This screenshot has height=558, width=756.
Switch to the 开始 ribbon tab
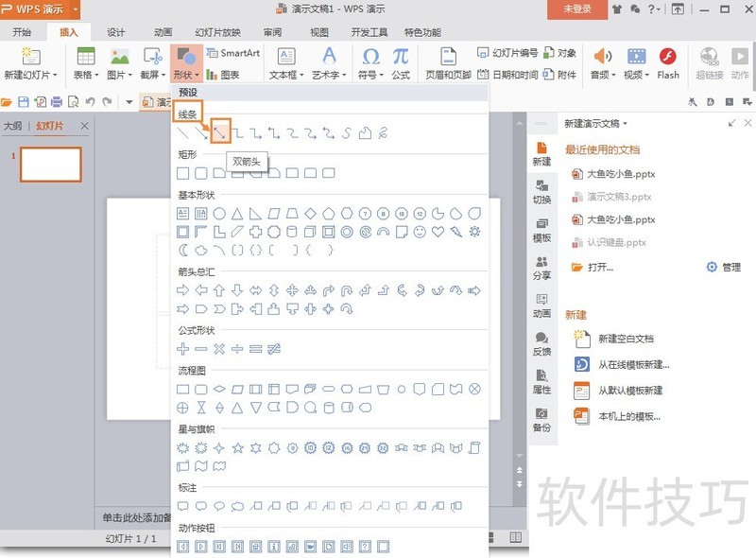tap(22, 32)
